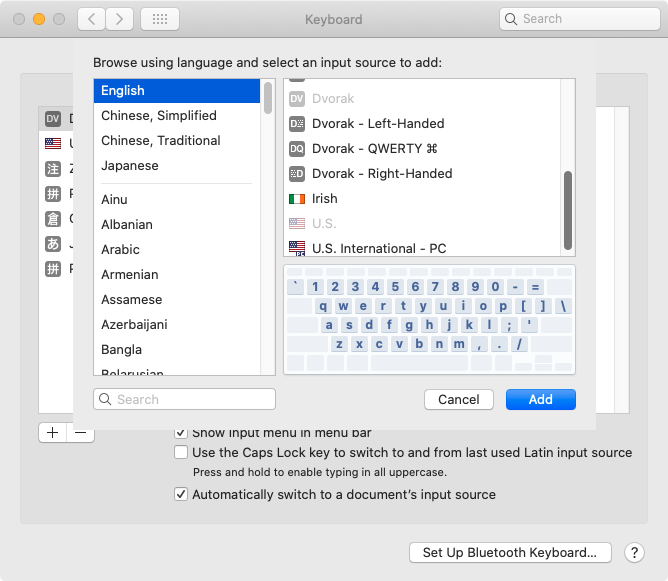
Task: Cancel the input source dialog
Action: [459, 400]
